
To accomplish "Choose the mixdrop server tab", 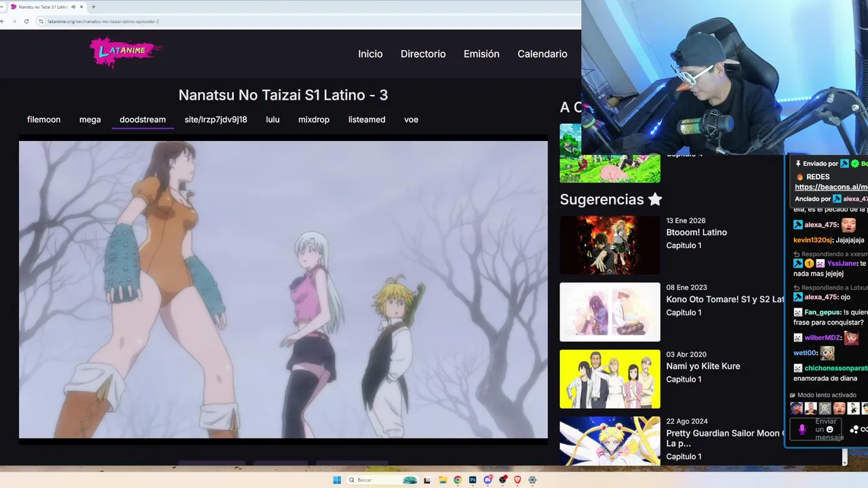I will click(314, 119).
